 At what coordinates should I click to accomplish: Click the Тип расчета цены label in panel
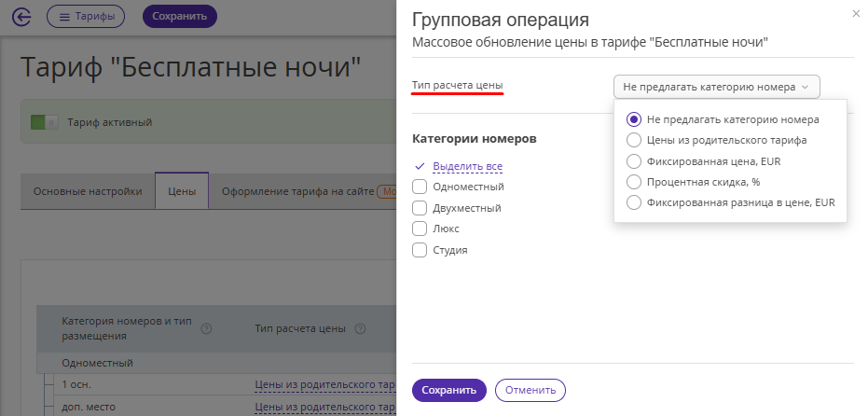pyautogui.click(x=458, y=86)
